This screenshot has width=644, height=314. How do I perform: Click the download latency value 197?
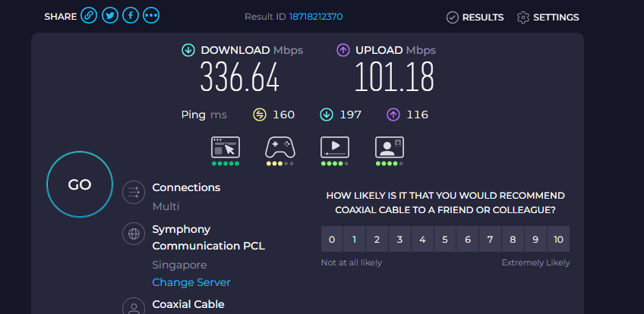[x=351, y=115]
